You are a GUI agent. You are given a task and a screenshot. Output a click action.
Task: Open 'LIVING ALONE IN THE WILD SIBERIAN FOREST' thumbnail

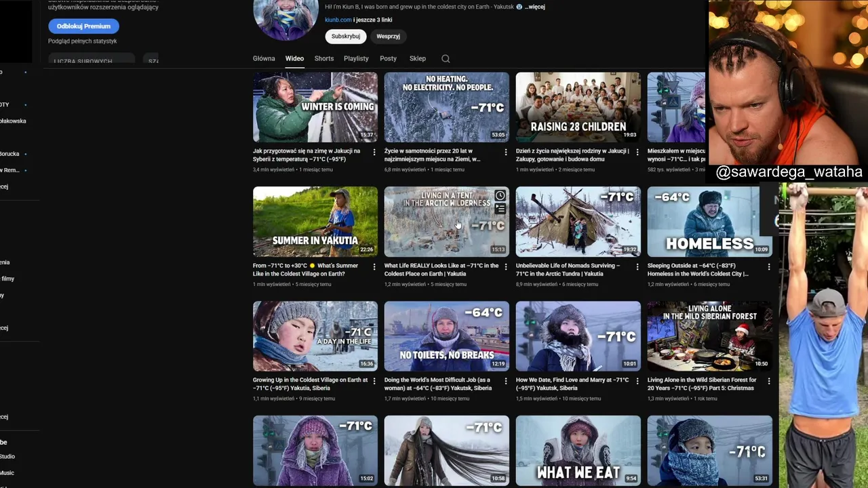coord(710,336)
